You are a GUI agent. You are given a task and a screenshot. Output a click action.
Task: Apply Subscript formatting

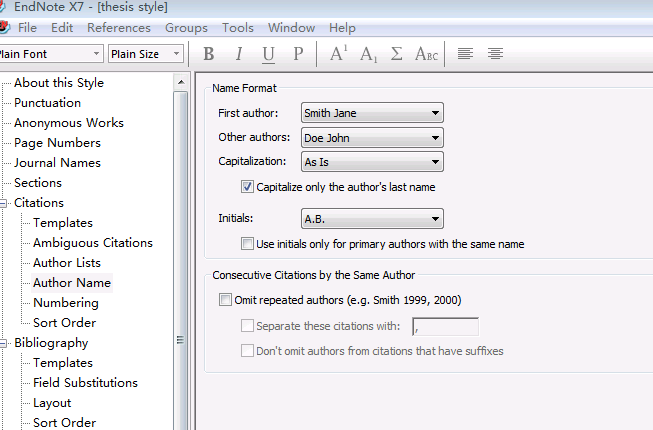coord(369,54)
